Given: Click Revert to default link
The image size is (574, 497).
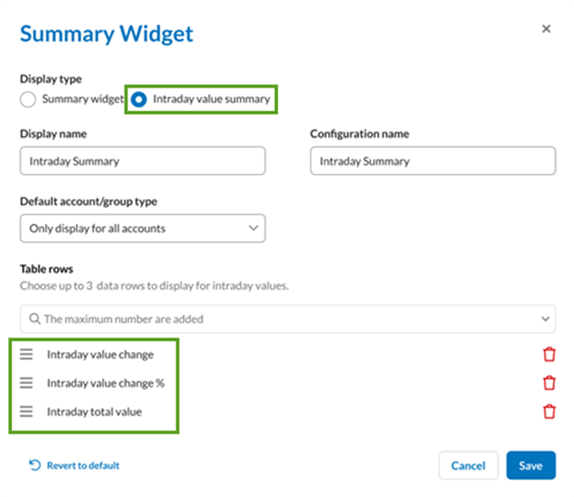Looking at the screenshot, I should click(x=83, y=466).
